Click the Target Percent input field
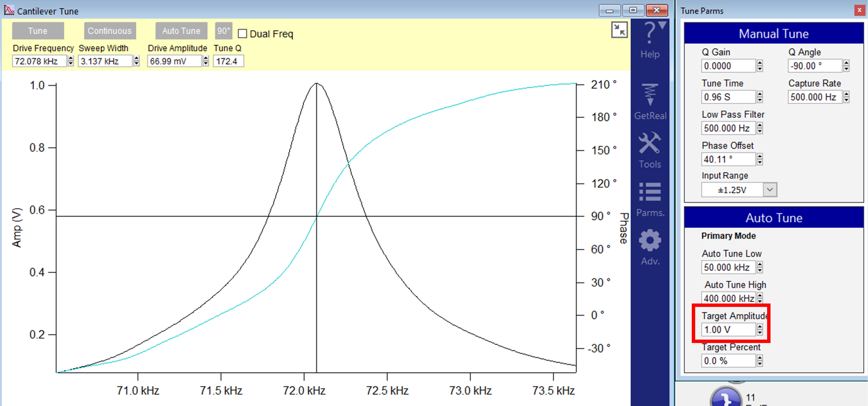The height and width of the screenshot is (406, 868). tap(728, 361)
